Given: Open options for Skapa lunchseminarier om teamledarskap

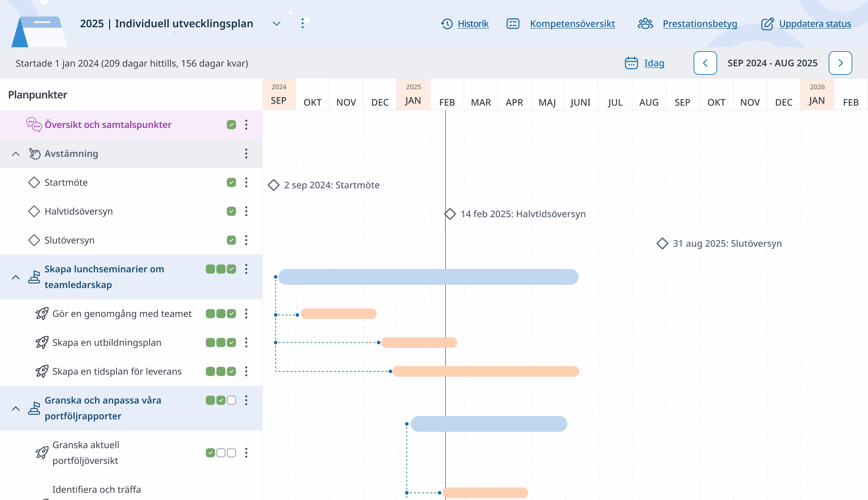Looking at the screenshot, I should (x=246, y=269).
